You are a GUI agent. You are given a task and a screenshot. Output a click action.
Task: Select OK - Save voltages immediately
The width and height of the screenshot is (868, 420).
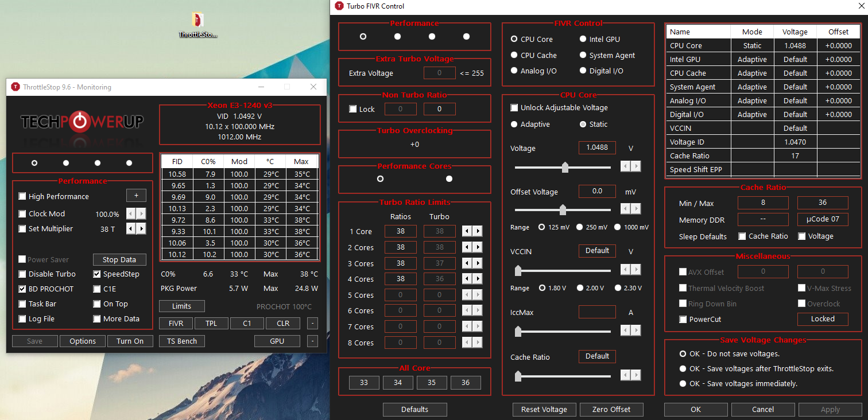[683, 384]
